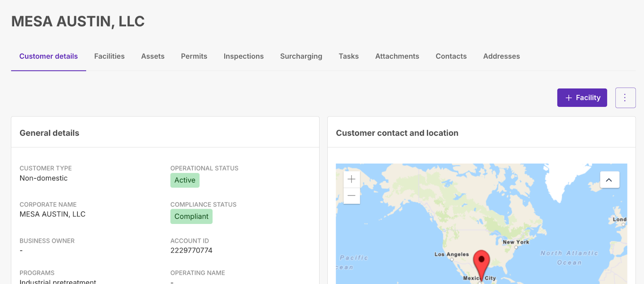644x284 pixels.
Task: Select the Inspections tab
Action: click(x=244, y=56)
